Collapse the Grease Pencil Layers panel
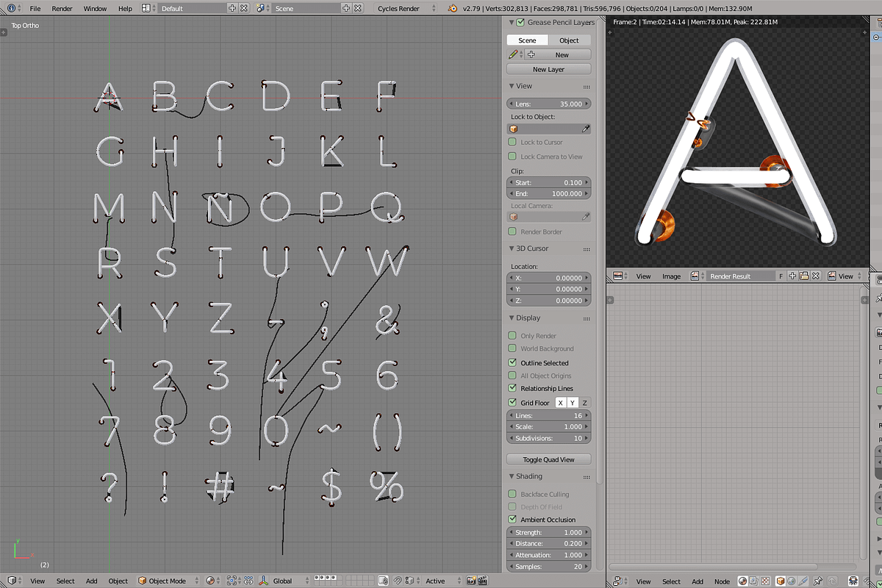 tap(512, 22)
